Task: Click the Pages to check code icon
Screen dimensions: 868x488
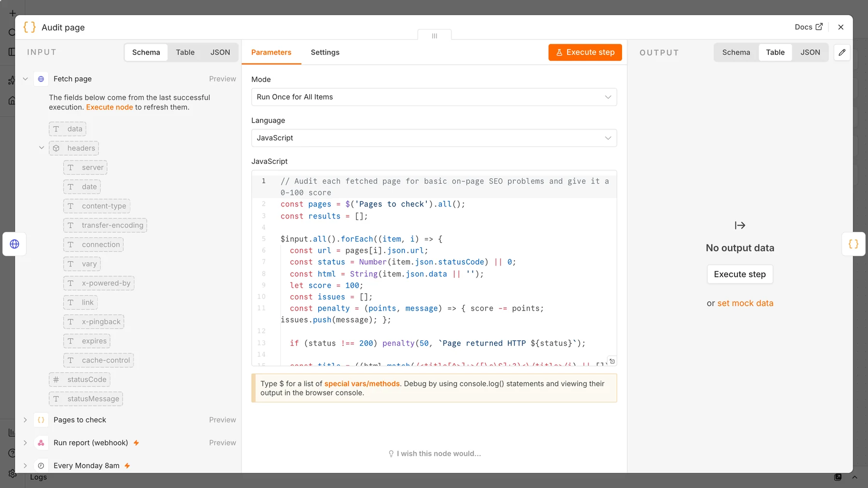Action: (41, 420)
